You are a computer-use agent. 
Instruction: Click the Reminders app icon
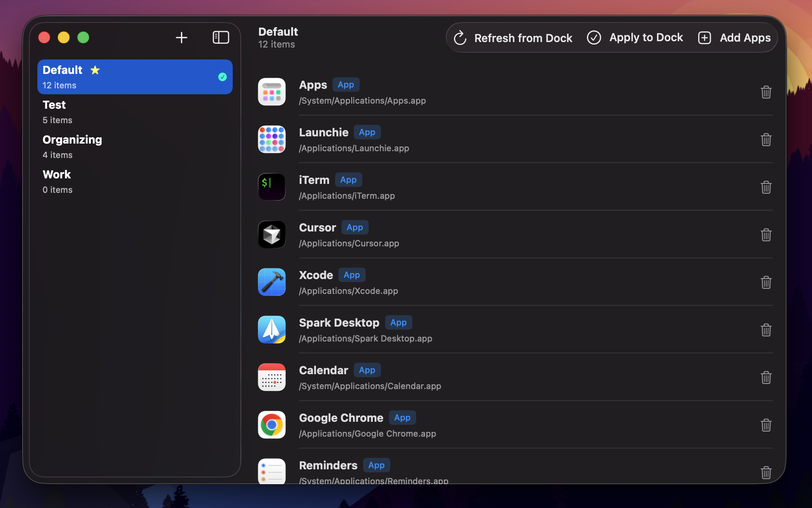[x=271, y=471]
